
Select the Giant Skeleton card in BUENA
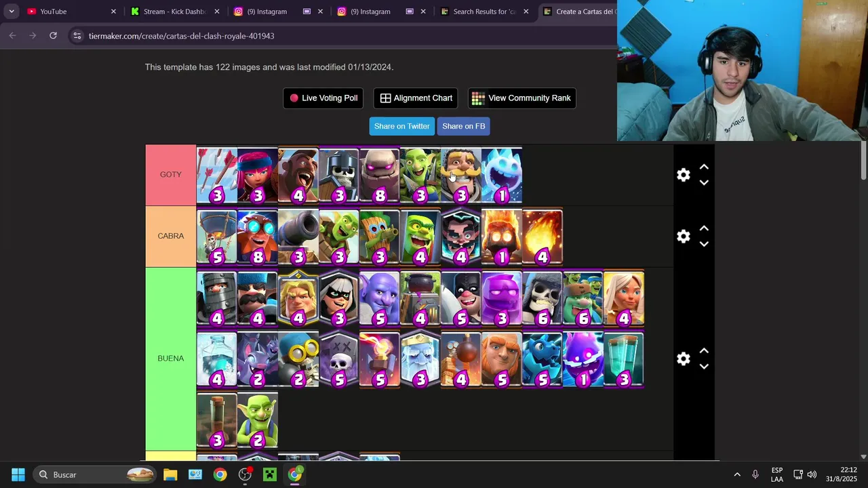tap(542, 298)
